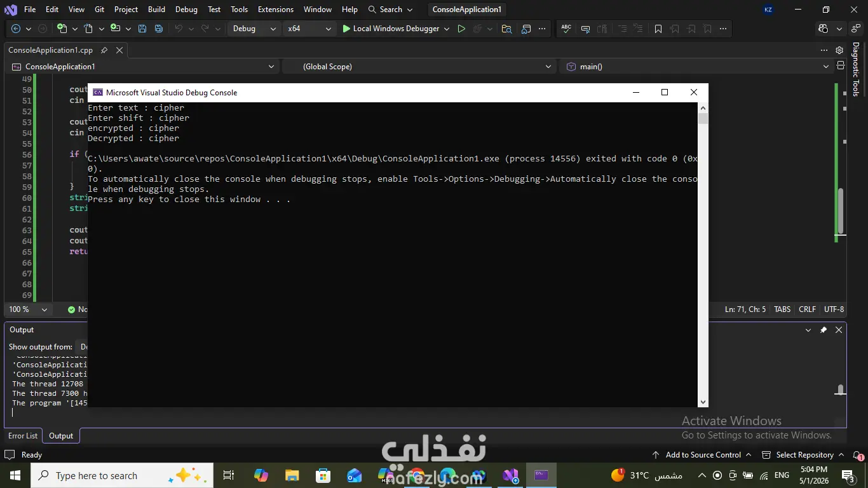
Task: Open the Test menu
Action: click(x=214, y=10)
